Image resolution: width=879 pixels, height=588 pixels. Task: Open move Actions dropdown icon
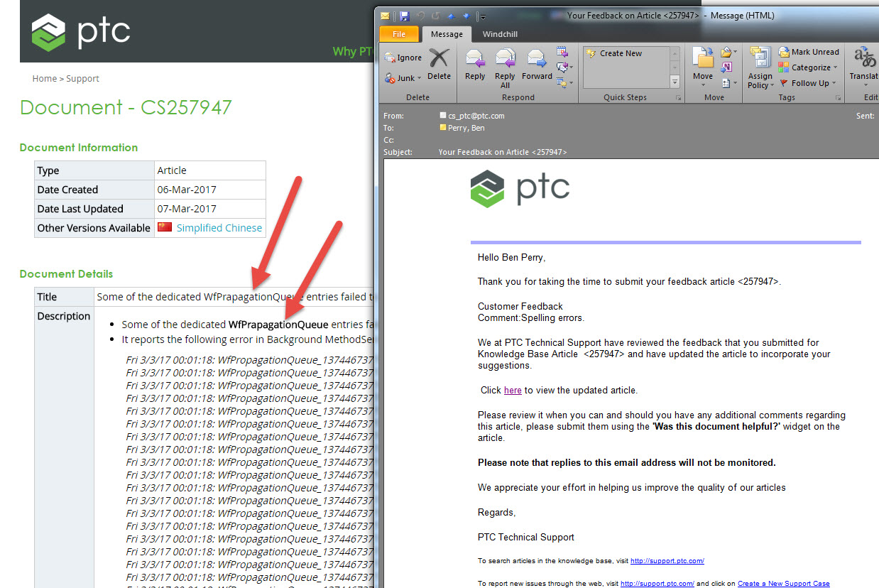pyautogui.click(x=728, y=83)
